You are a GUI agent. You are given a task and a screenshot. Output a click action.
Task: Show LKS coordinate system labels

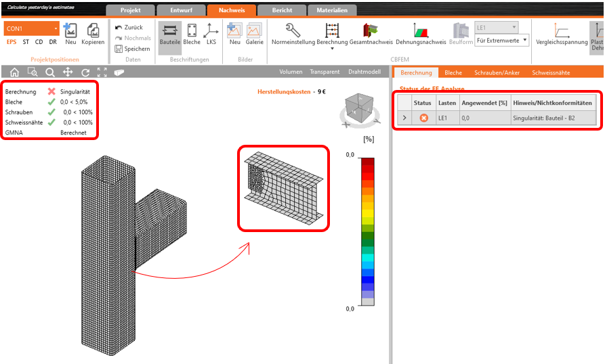click(x=211, y=30)
